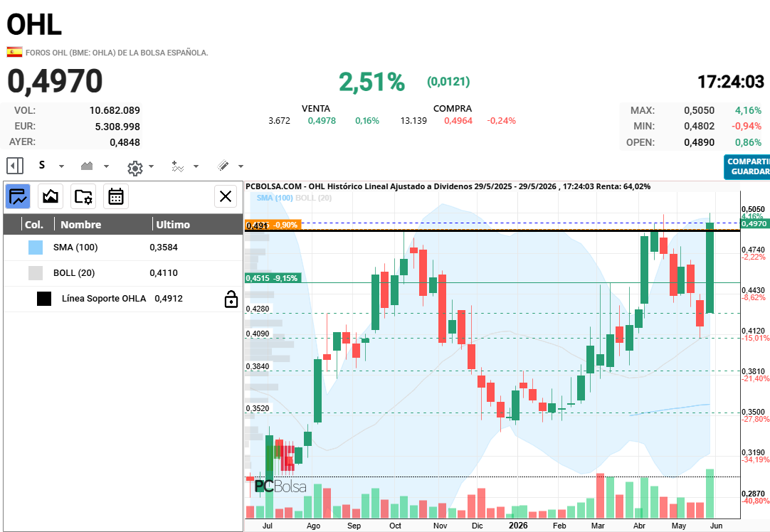This screenshot has height=532, width=770.
Task: Click the 0,3520 support level label
Action: click(258, 408)
